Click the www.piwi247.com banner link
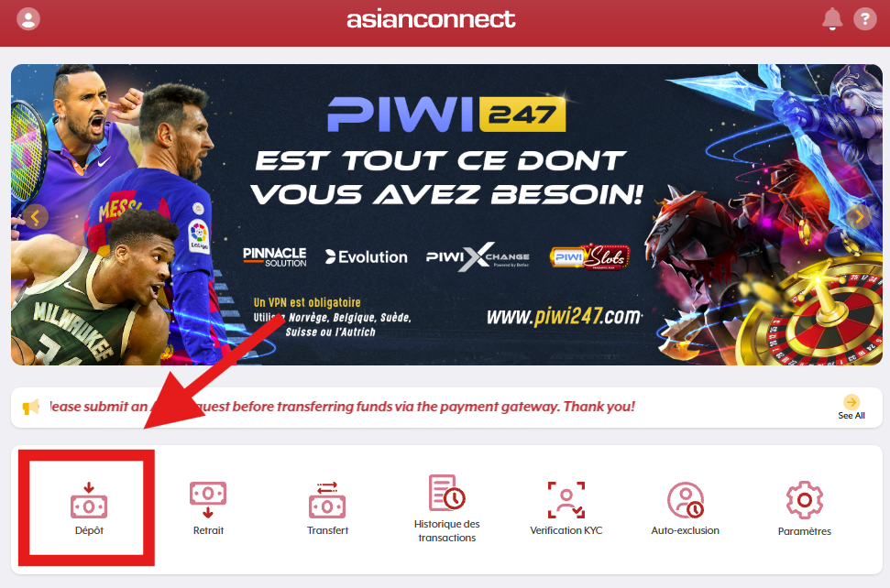This screenshot has height=588, width=890. tap(565, 315)
